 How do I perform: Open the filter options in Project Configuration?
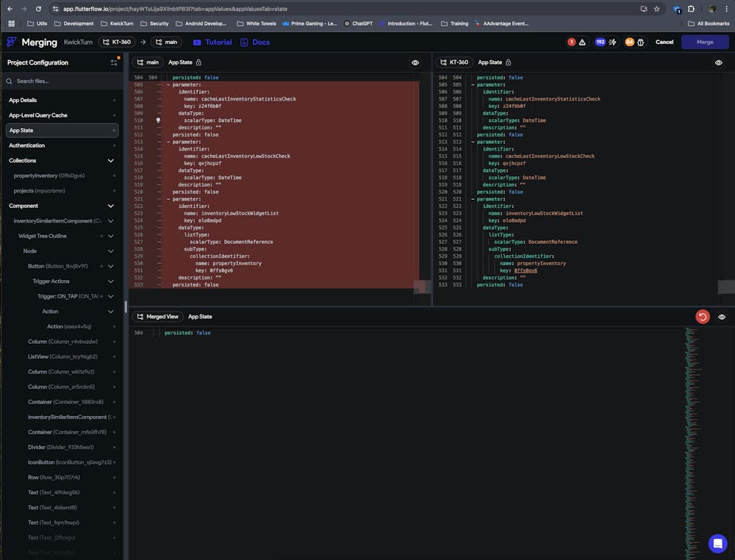coord(114,62)
